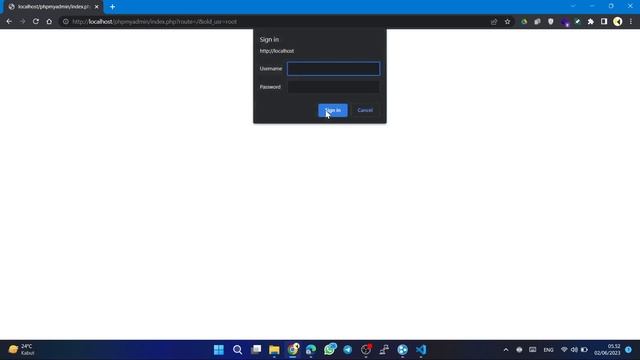Viewport: 640px width, 360px height.
Task: Open the Windows Start menu
Action: [x=219, y=350]
